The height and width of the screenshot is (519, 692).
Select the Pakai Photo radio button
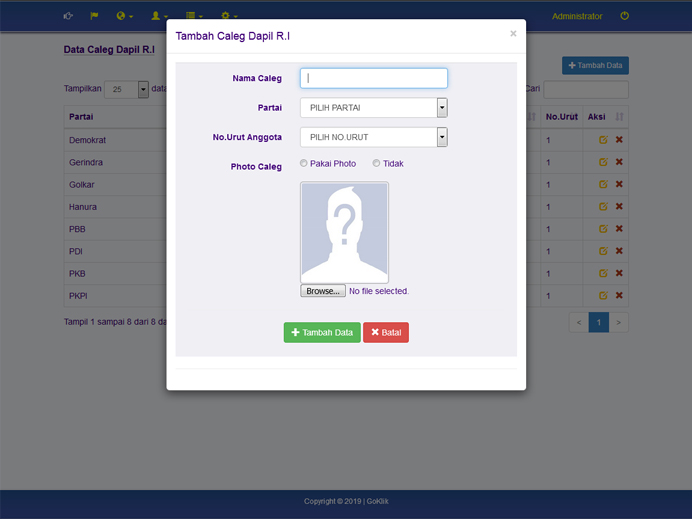pyautogui.click(x=304, y=164)
